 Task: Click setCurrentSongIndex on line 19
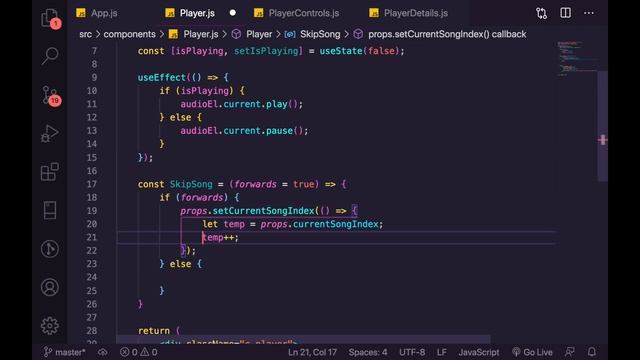point(263,211)
